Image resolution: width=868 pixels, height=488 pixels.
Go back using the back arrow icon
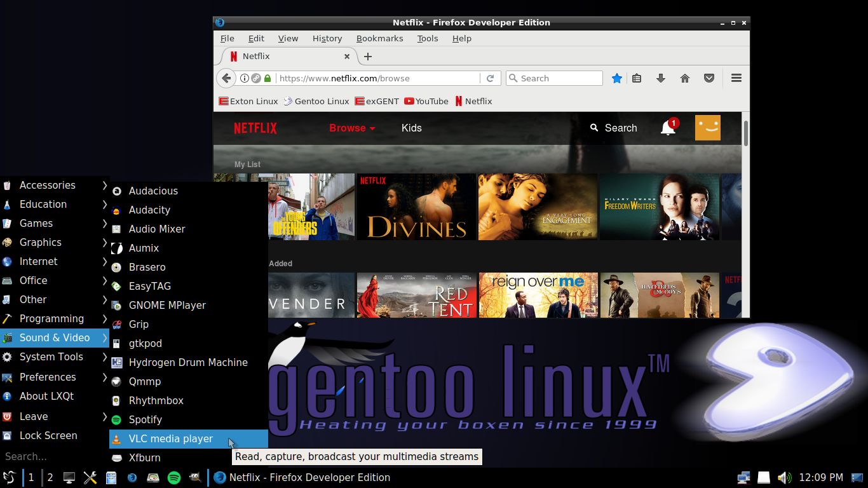226,78
